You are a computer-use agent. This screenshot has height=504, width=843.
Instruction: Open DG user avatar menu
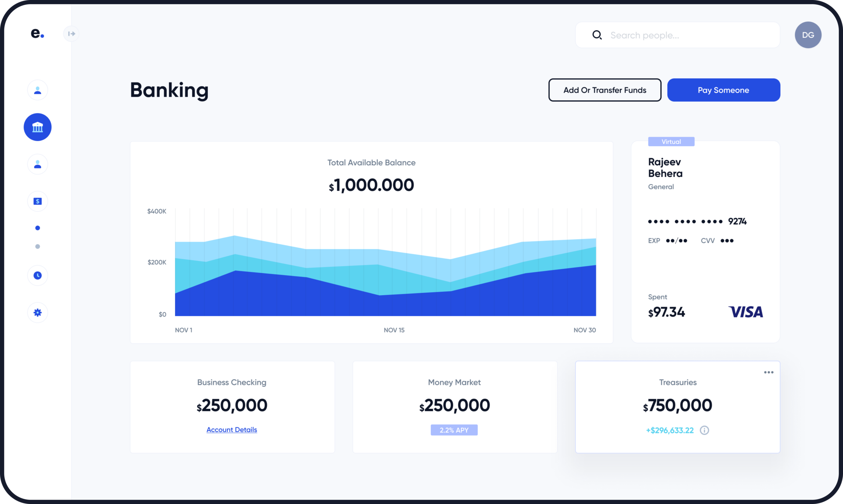pyautogui.click(x=808, y=35)
